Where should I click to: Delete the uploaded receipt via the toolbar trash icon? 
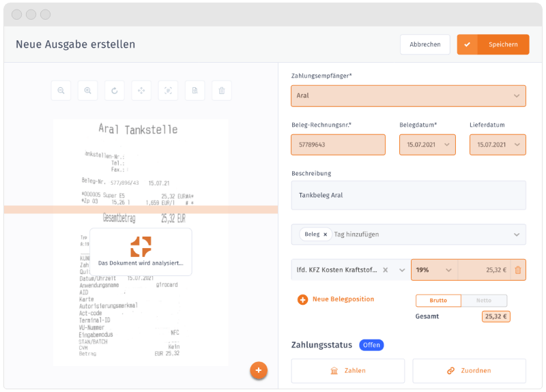coord(222,91)
